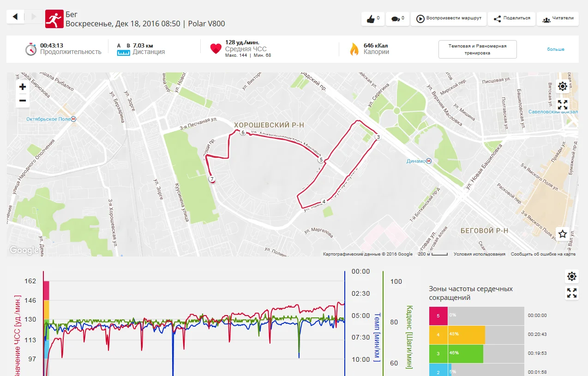
Task: Click the 646 кКал calories value
Action: pyautogui.click(x=376, y=45)
